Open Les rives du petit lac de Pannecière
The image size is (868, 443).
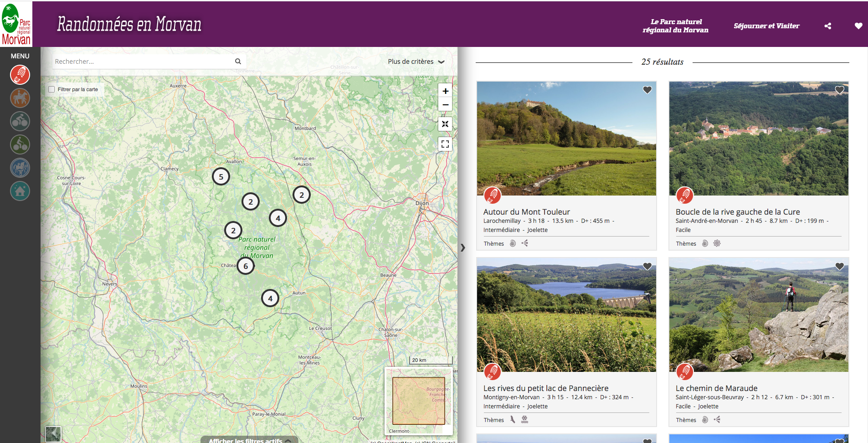[x=546, y=388]
